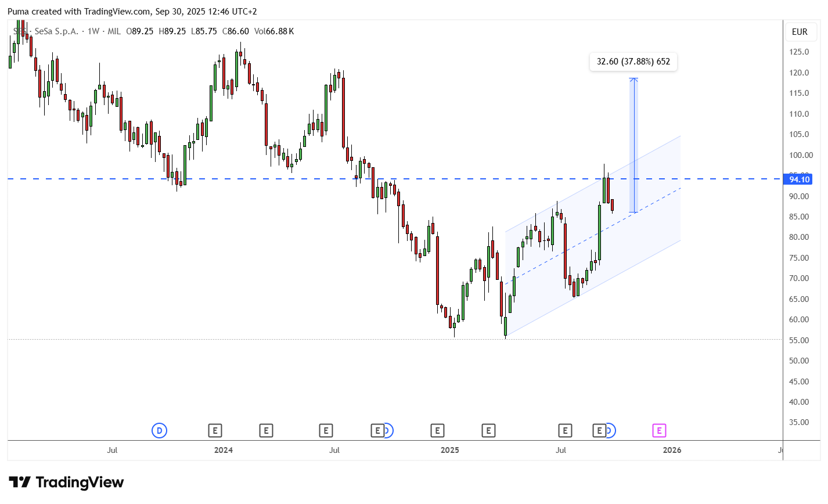The width and height of the screenshot is (828, 504).
Task: Click the 115.0 price axis label
Action: [x=800, y=93]
